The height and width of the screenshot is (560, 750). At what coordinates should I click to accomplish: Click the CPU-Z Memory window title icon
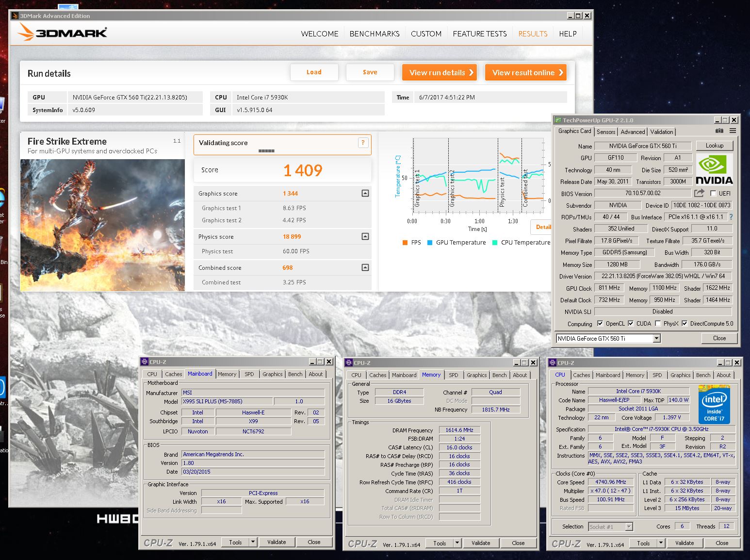349,362
